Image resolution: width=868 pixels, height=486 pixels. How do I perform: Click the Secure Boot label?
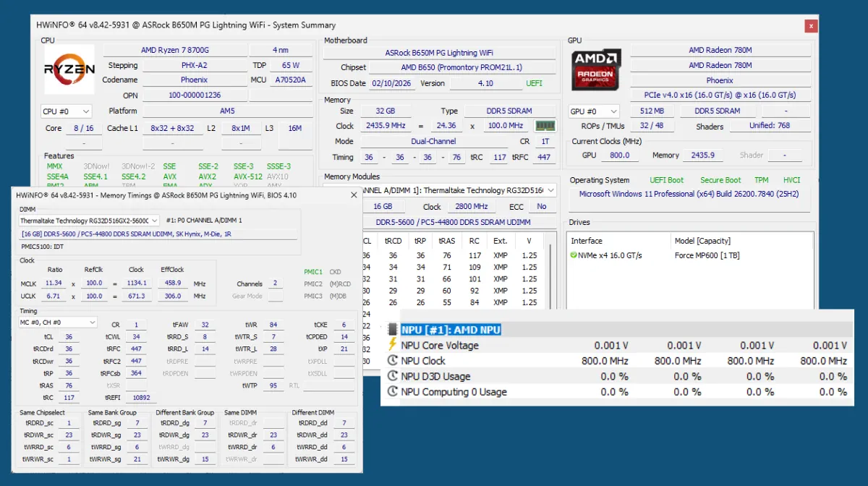coord(720,180)
